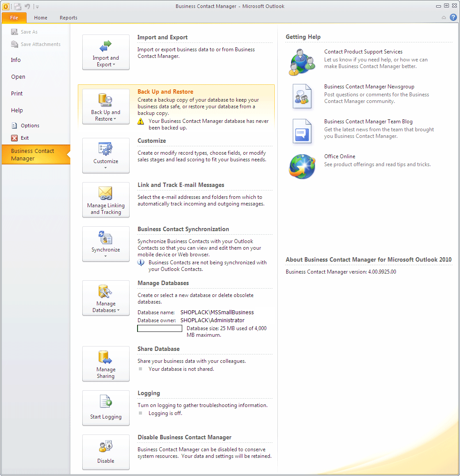Click the Save Attachments label in sidebar
Image resolution: width=460 pixels, height=476 pixels.
click(x=40, y=44)
